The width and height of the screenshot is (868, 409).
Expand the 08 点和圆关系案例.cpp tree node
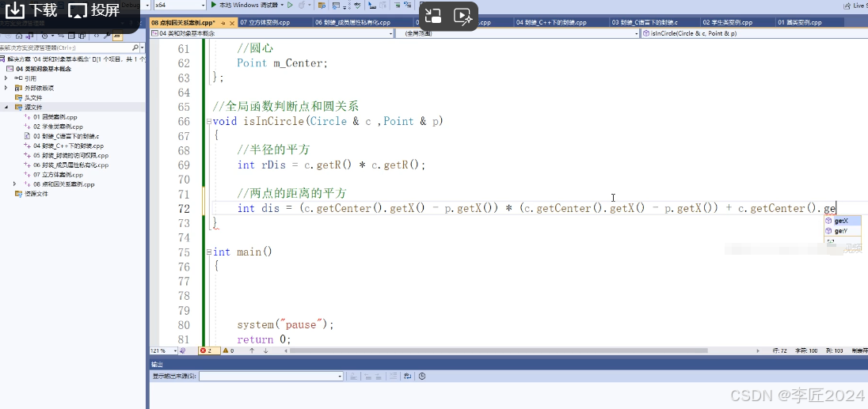pos(15,184)
